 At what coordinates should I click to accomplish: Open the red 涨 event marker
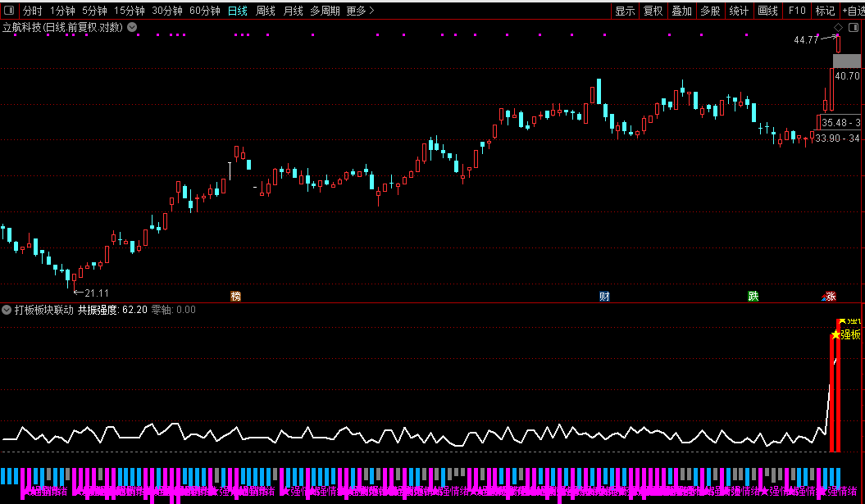(829, 296)
